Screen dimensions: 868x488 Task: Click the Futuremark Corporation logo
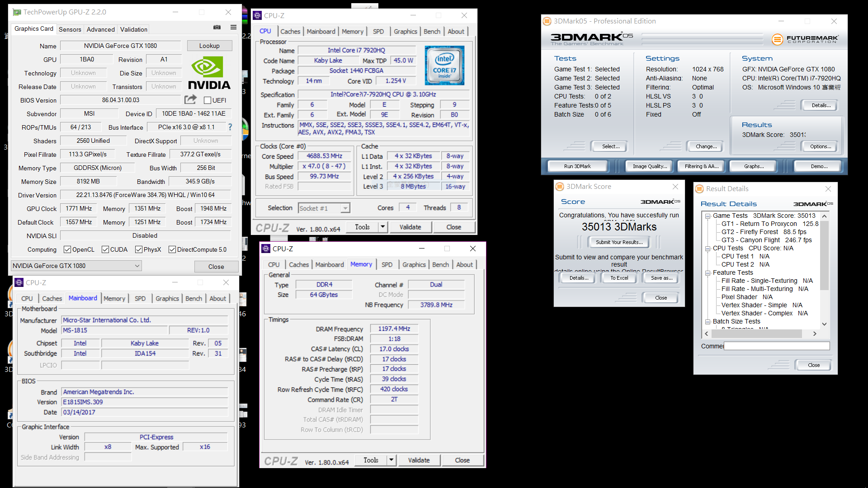(805, 39)
